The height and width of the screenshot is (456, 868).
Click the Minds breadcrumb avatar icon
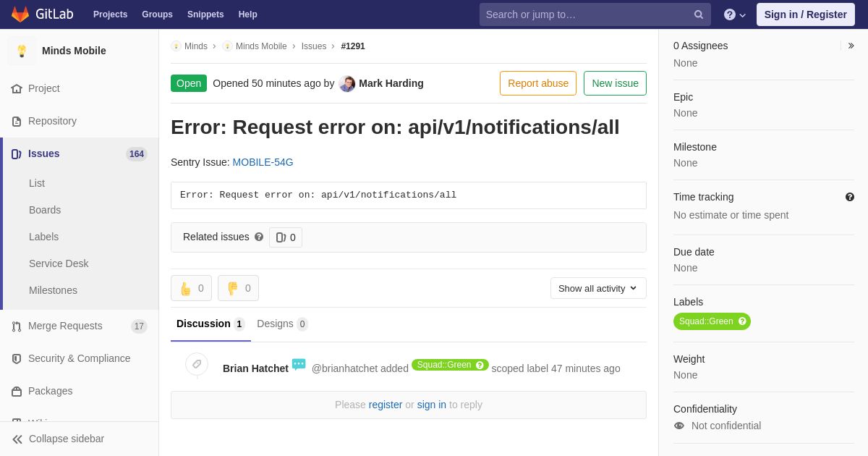point(176,46)
